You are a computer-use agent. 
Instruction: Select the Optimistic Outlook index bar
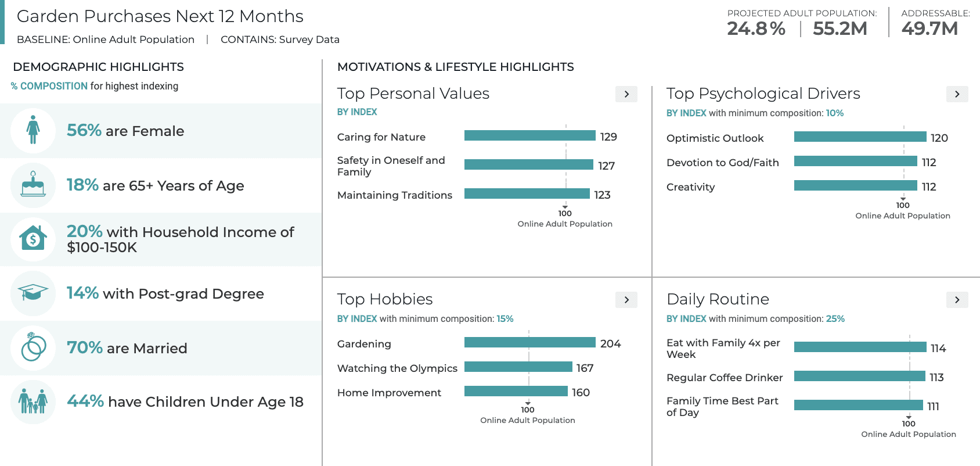click(859, 137)
